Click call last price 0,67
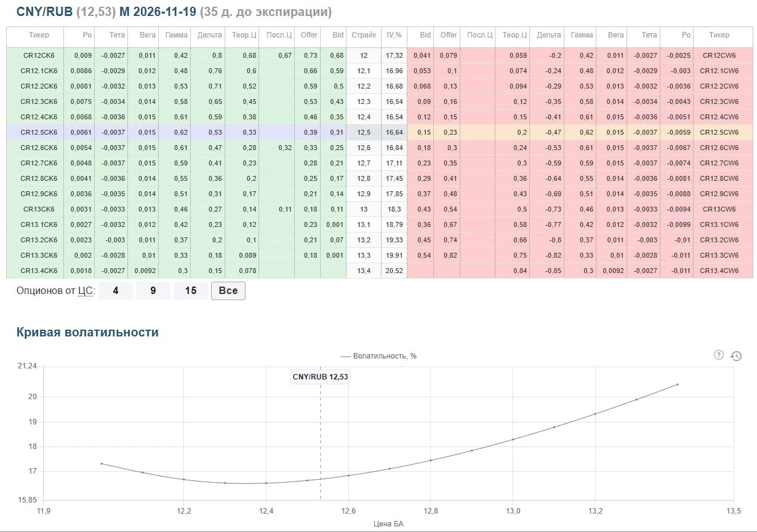Image resolution: width=757 pixels, height=532 pixels. [x=284, y=55]
